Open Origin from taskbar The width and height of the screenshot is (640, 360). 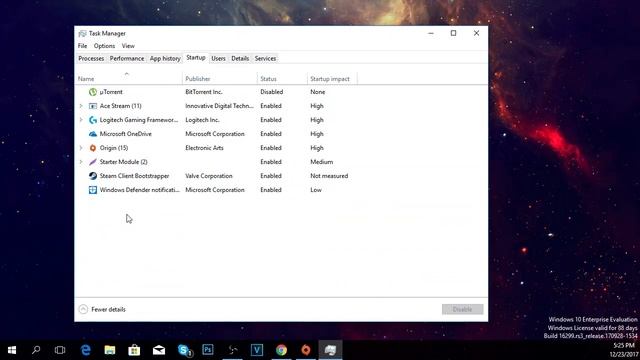(306, 350)
